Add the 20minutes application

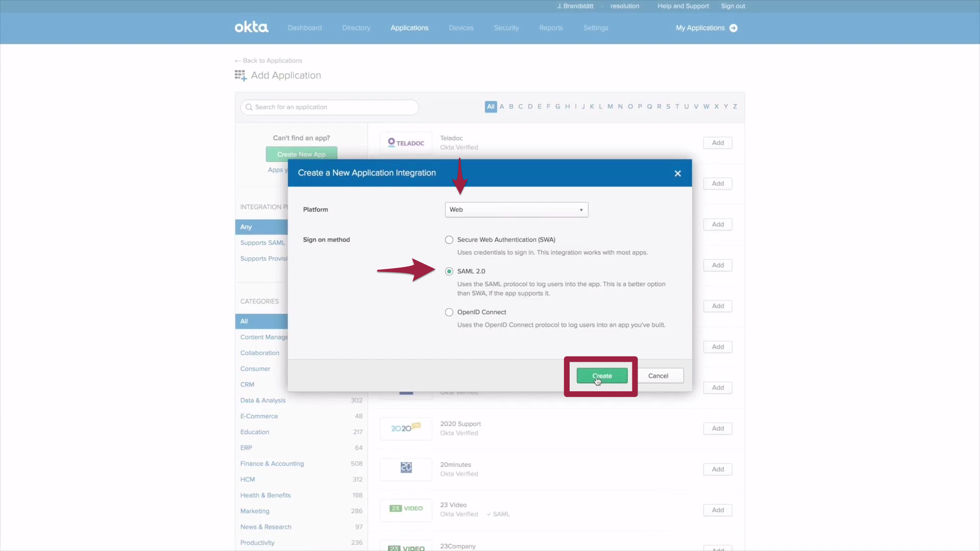click(718, 469)
